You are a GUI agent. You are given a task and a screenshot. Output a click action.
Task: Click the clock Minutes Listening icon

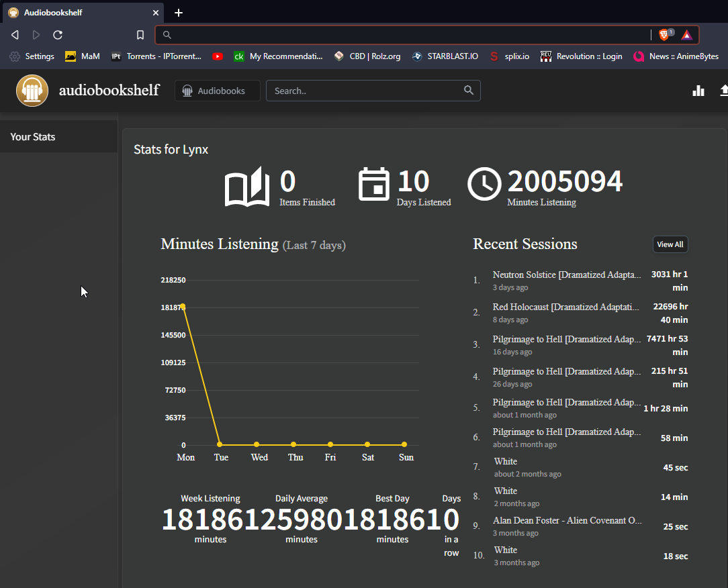tap(484, 184)
